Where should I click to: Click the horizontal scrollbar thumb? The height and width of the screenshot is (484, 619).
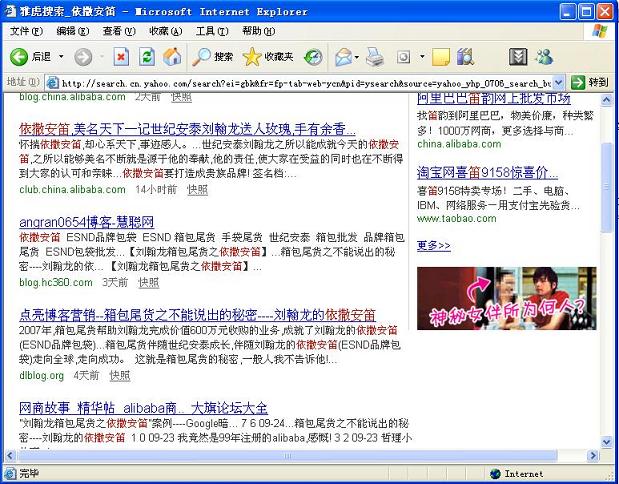click(287, 456)
